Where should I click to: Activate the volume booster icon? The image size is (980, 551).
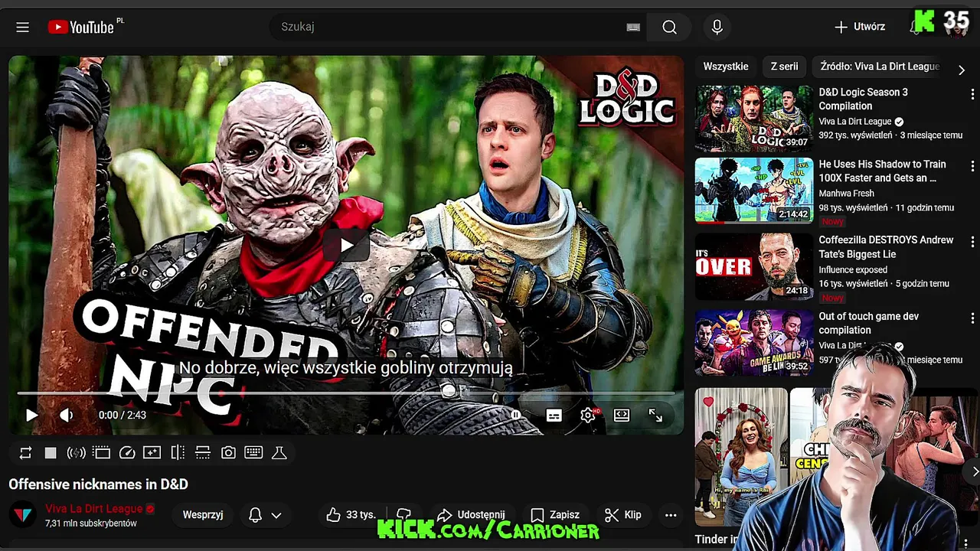(x=76, y=453)
